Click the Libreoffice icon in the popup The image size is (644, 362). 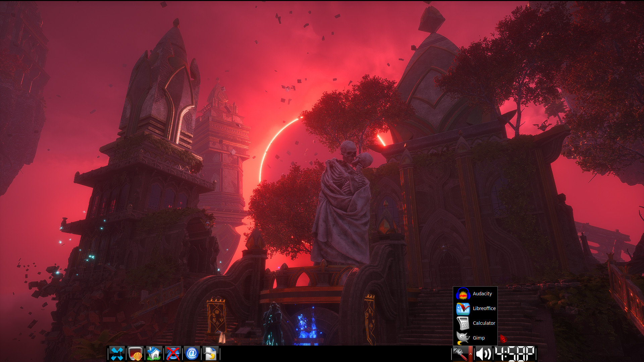pos(463,308)
